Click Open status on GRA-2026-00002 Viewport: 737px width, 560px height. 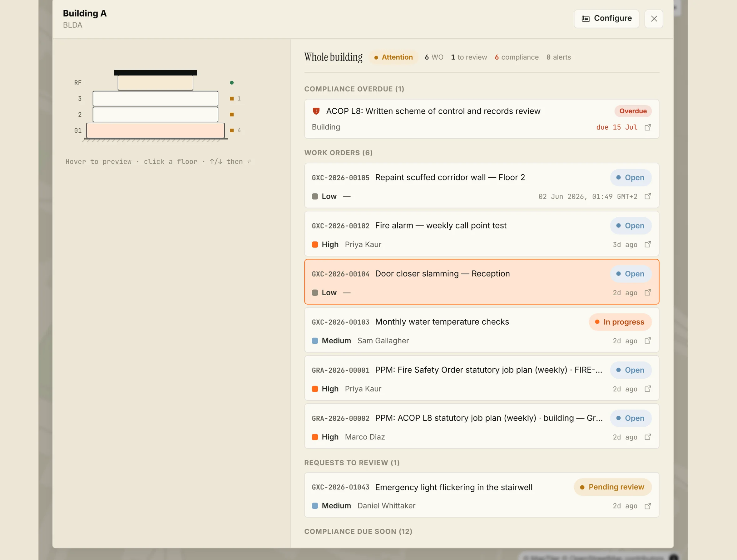pos(631,418)
